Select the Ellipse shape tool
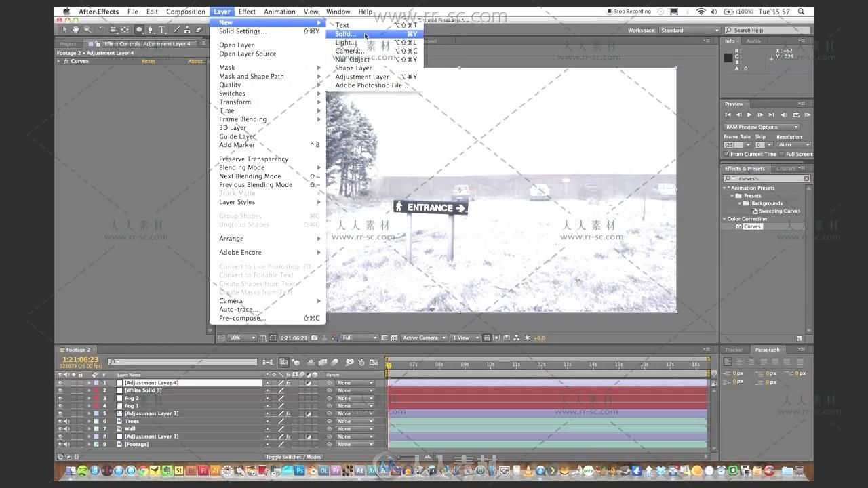The height and width of the screenshot is (488, 868). (139, 30)
